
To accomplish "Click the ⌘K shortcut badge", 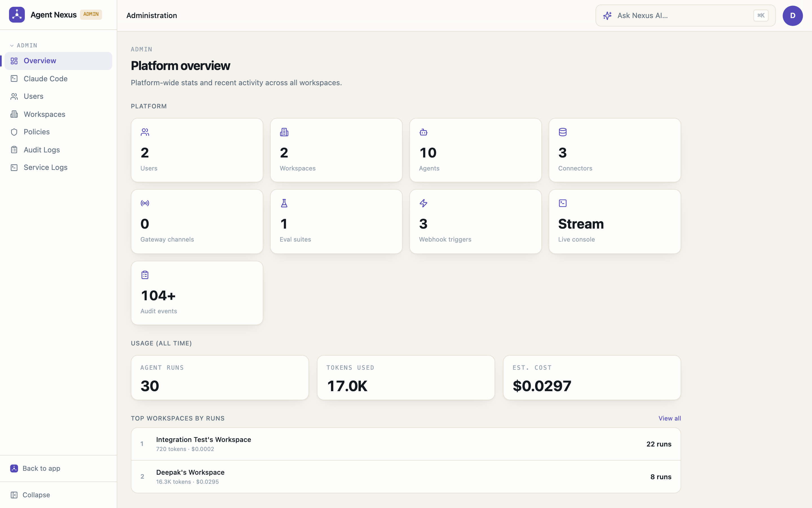I will point(761,16).
